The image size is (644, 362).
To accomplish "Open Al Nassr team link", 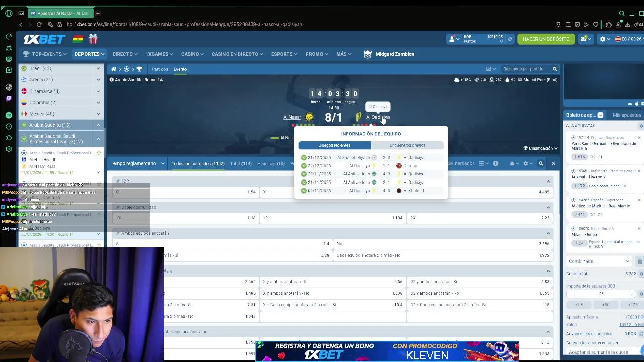I will [x=292, y=117].
